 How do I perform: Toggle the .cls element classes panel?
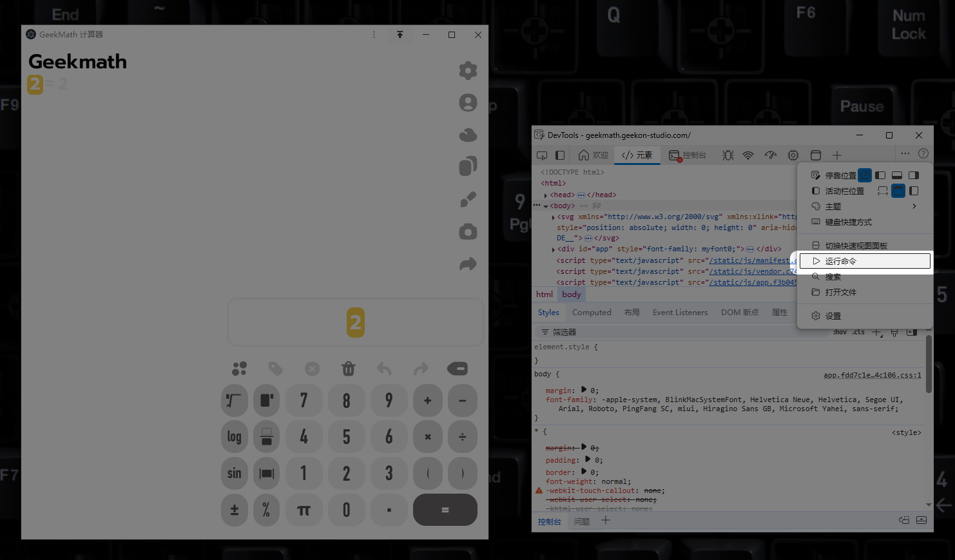(859, 332)
